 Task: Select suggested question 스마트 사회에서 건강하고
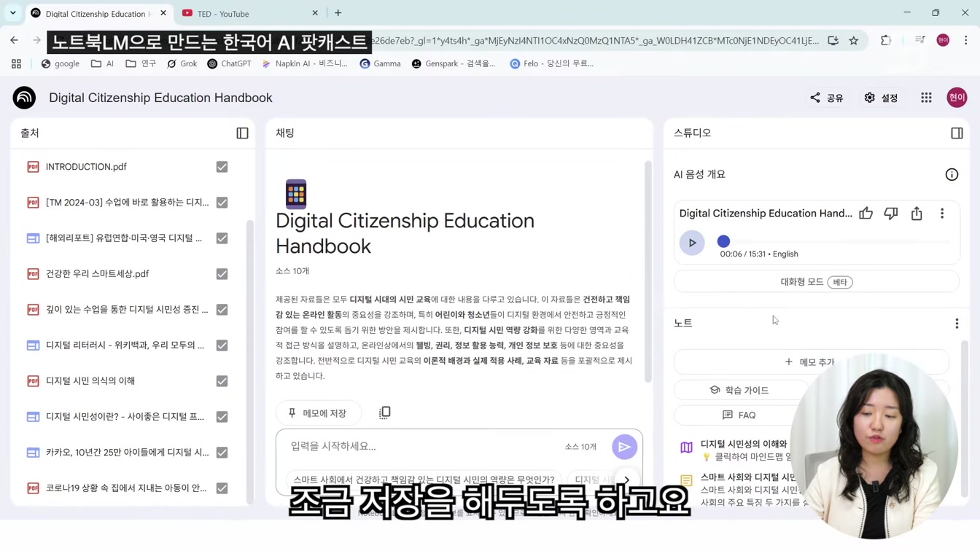pyautogui.click(x=424, y=480)
